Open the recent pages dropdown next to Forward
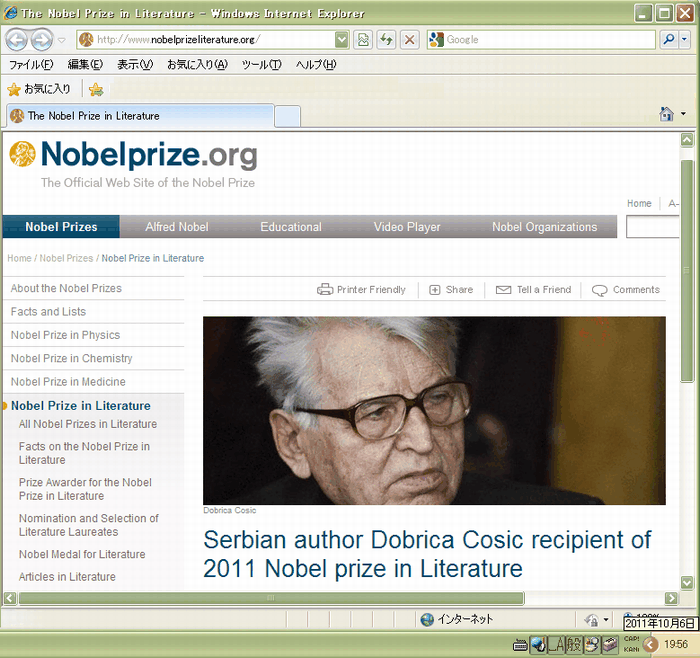The height and width of the screenshot is (658, 700). [x=62, y=40]
